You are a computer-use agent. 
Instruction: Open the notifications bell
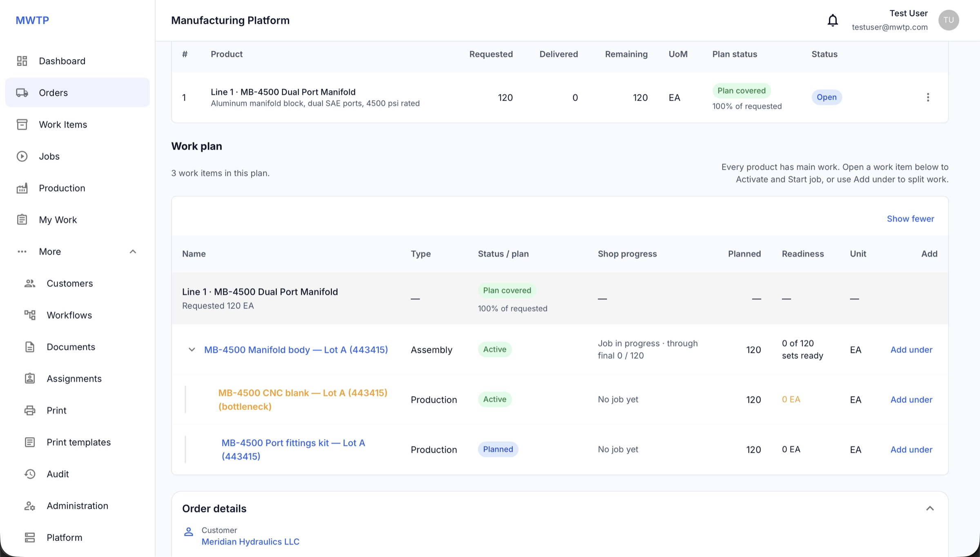pos(833,20)
